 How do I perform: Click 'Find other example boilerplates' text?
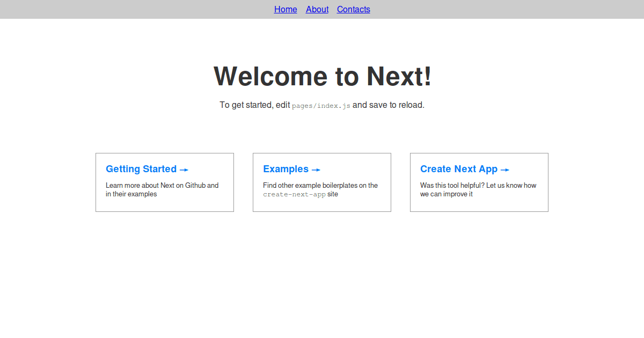click(309, 186)
